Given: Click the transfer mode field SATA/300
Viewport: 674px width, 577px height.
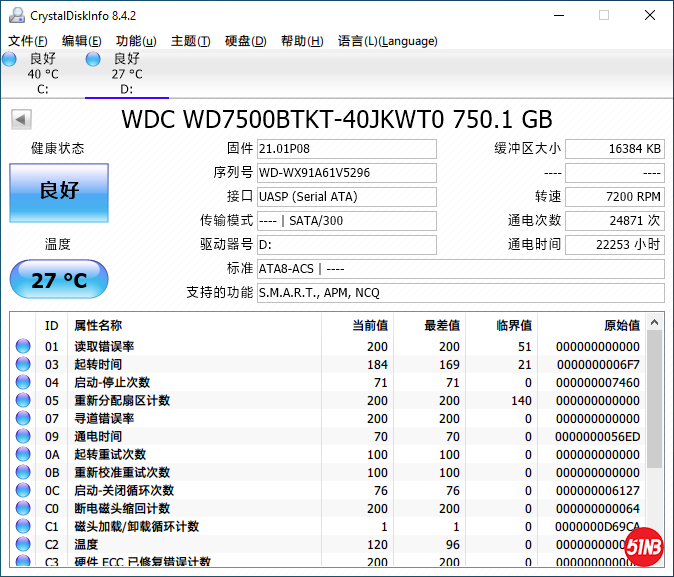Looking at the screenshot, I should point(347,221).
